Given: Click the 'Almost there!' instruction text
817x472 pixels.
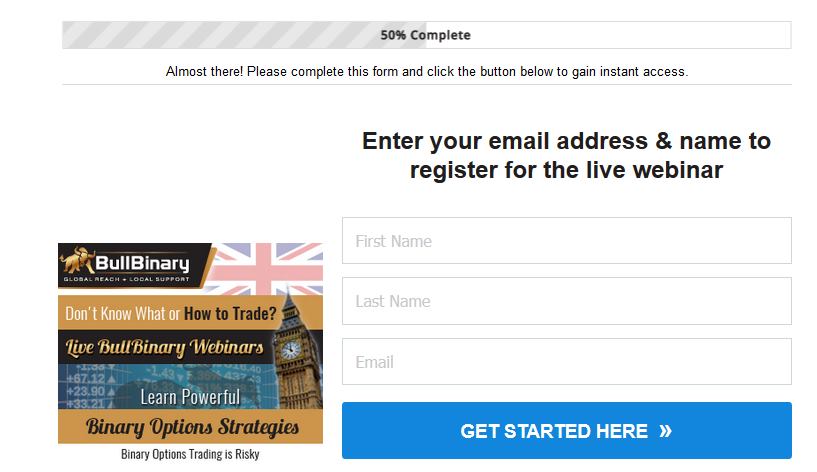Looking at the screenshot, I should [x=427, y=71].
